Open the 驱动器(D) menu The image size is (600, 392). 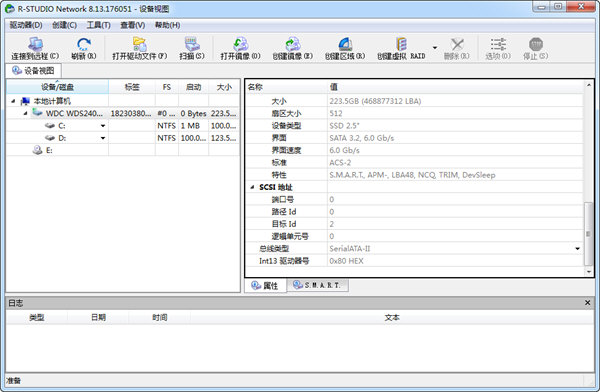coord(26,25)
